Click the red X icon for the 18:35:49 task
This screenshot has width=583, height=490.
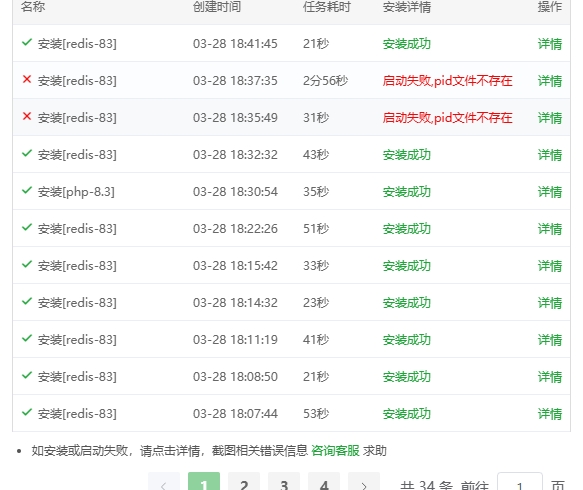[27, 116]
